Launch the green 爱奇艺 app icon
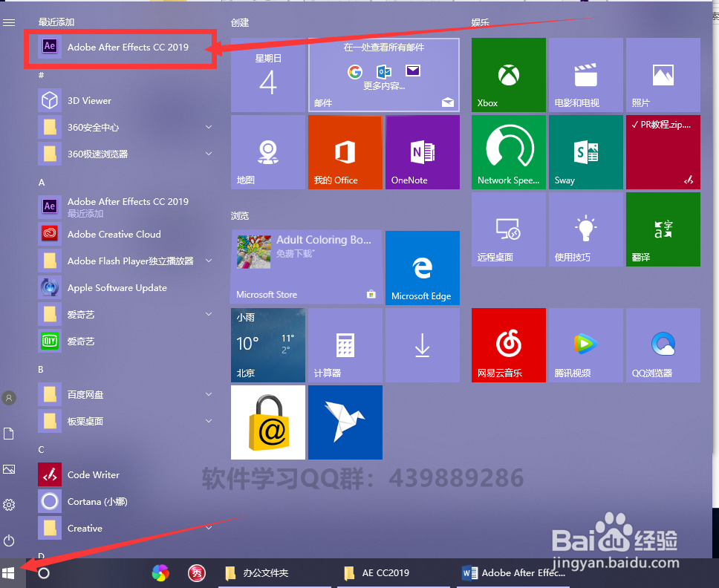The width and height of the screenshot is (719, 588). (x=126, y=341)
